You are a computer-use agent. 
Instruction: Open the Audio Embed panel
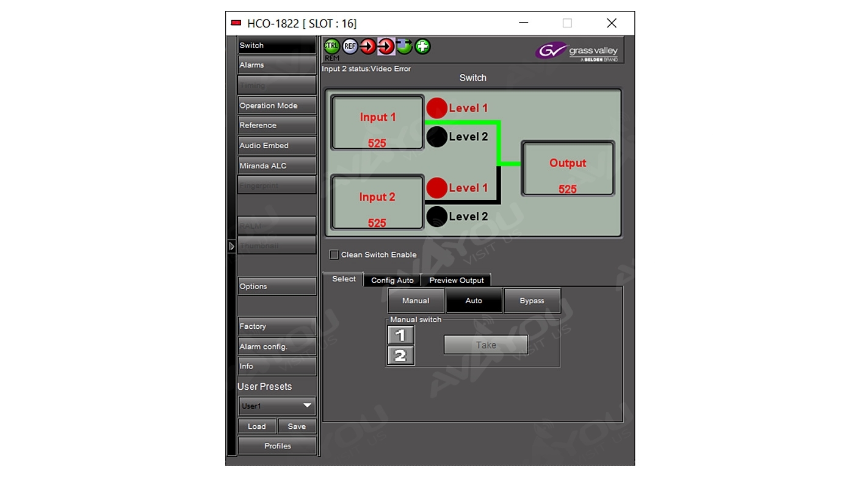coord(277,146)
